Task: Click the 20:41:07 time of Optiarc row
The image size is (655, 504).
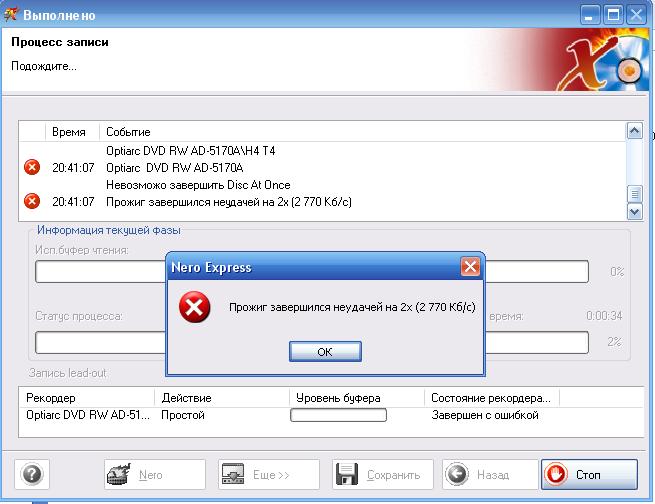Action: (73, 168)
